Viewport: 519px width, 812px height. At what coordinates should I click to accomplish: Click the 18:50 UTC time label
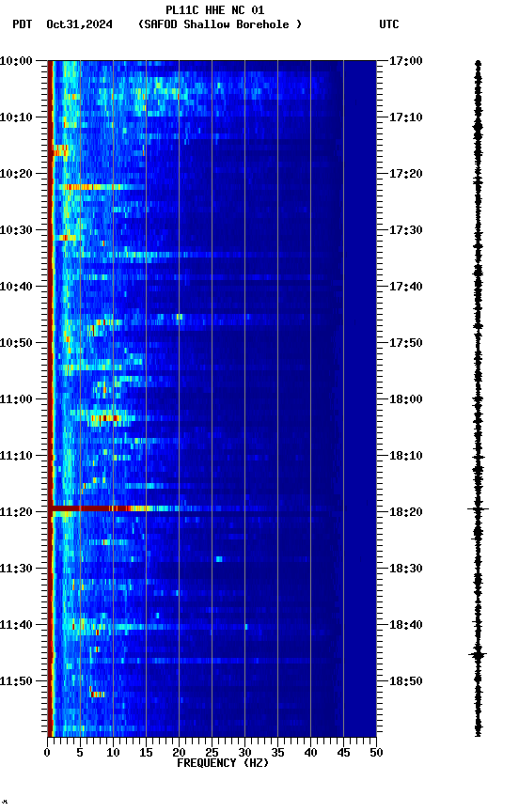[406, 681]
